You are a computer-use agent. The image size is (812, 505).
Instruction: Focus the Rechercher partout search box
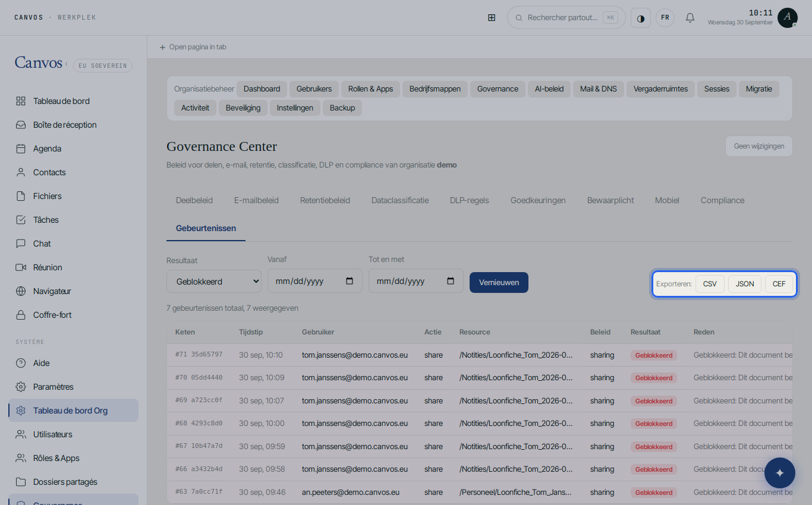click(566, 18)
